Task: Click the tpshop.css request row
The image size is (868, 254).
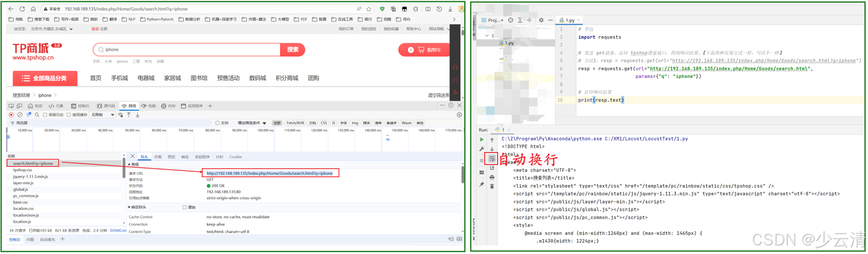Action: (x=64, y=170)
